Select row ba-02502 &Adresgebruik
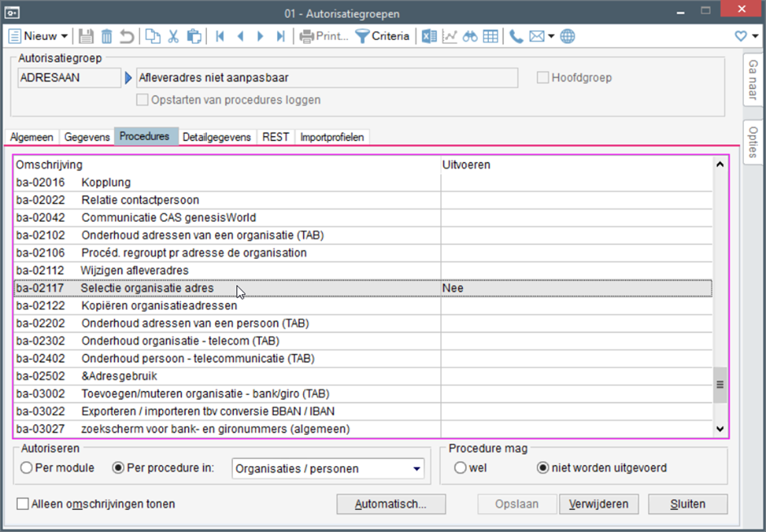Viewport: 766px width, 532px height. (x=363, y=376)
